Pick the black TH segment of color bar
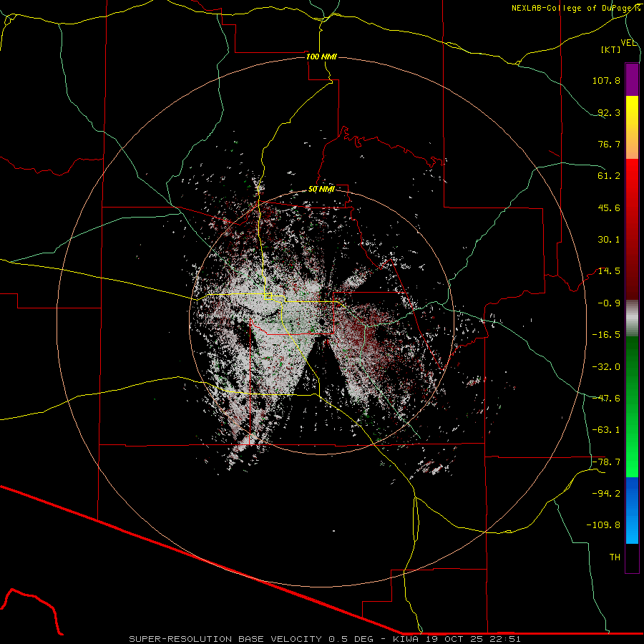This screenshot has width=644, height=644. [632, 558]
